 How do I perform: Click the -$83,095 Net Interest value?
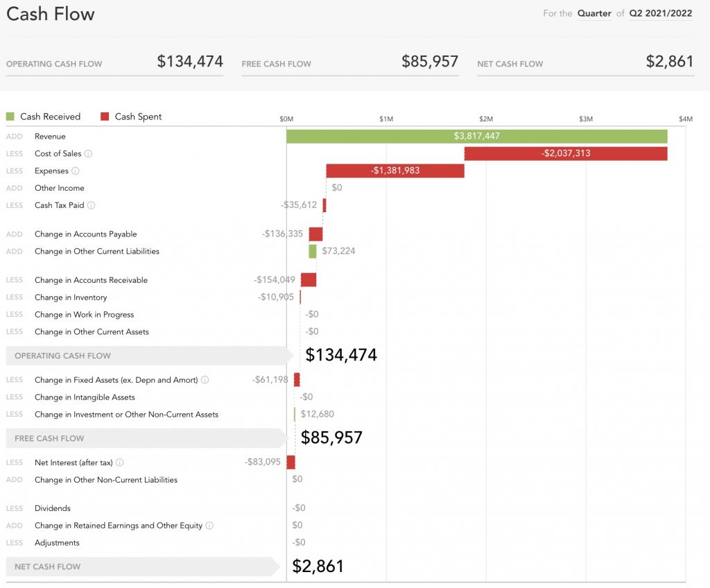click(263, 462)
